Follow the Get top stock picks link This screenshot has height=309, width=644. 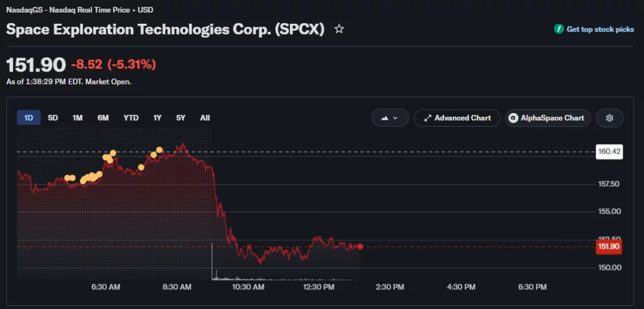[x=600, y=29]
